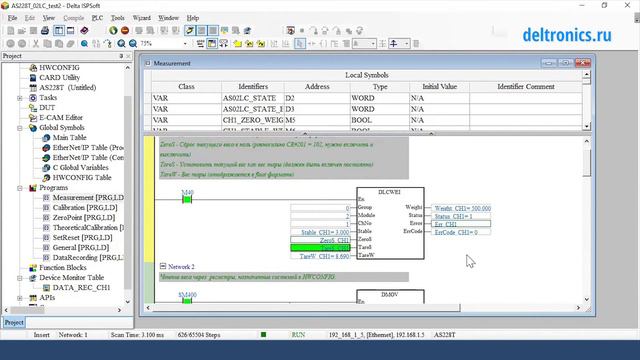The height and width of the screenshot is (360, 640).
Task: Click the Zoom In icon
Action: click(x=121, y=43)
